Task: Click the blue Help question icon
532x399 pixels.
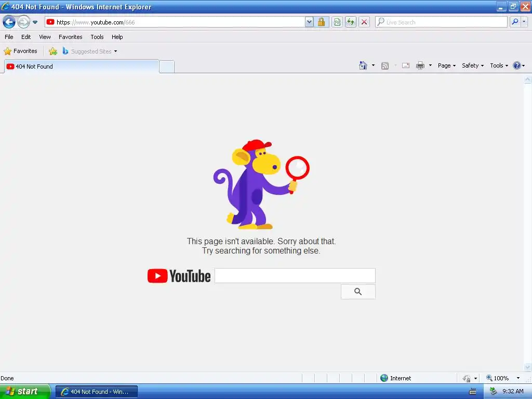Action: (x=517, y=65)
